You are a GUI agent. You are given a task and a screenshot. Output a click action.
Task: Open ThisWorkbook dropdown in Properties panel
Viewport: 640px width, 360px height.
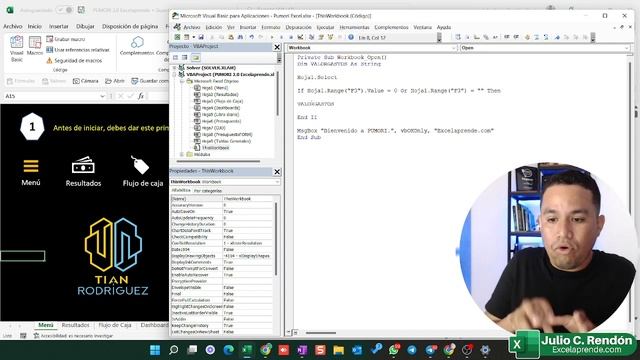(277, 182)
